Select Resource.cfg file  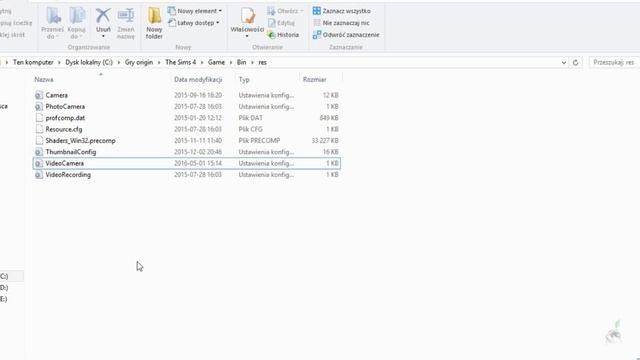tap(64, 129)
